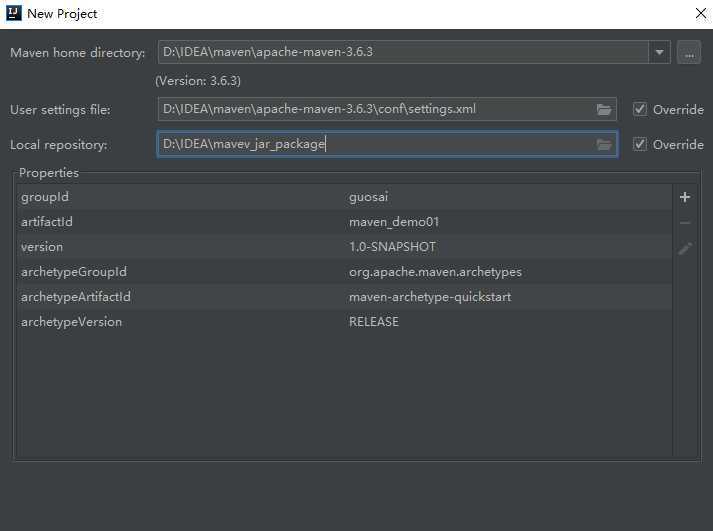Edit property using the pencil icon
This screenshot has width=713, height=531.
tap(685, 248)
